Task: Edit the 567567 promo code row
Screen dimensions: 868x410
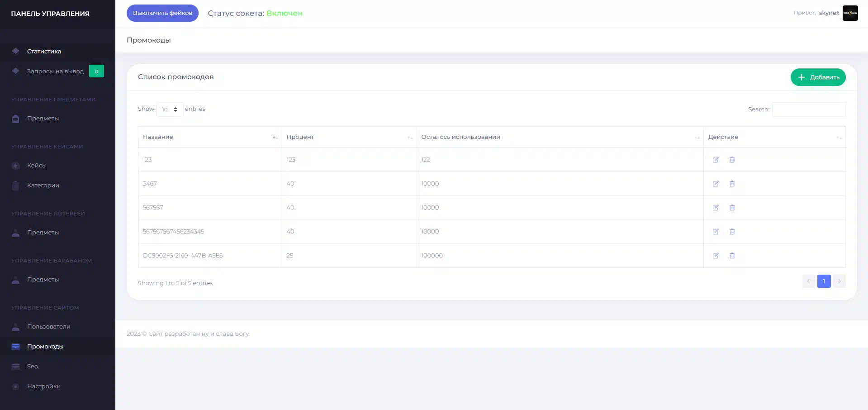Action: (x=716, y=208)
